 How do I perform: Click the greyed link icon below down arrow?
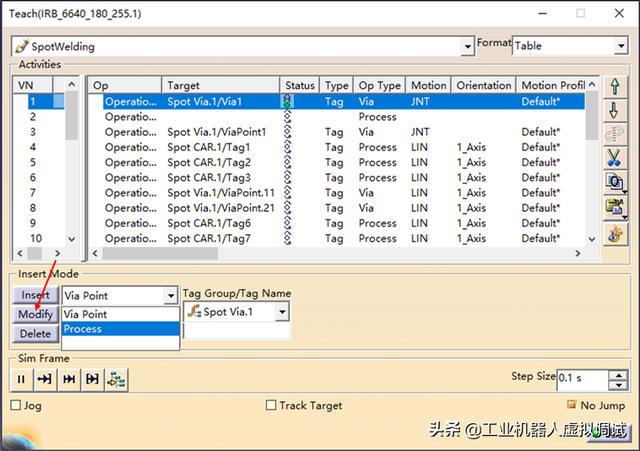[614, 134]
